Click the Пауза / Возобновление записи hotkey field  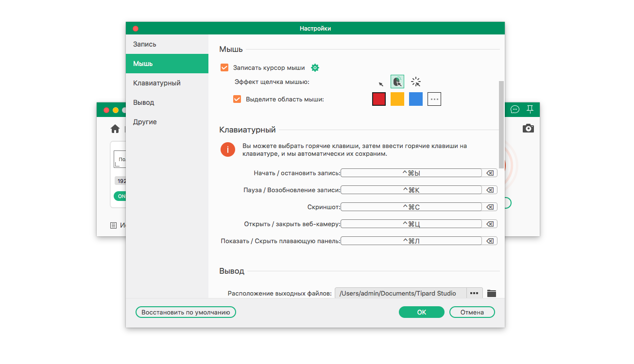tap(411, 190)
